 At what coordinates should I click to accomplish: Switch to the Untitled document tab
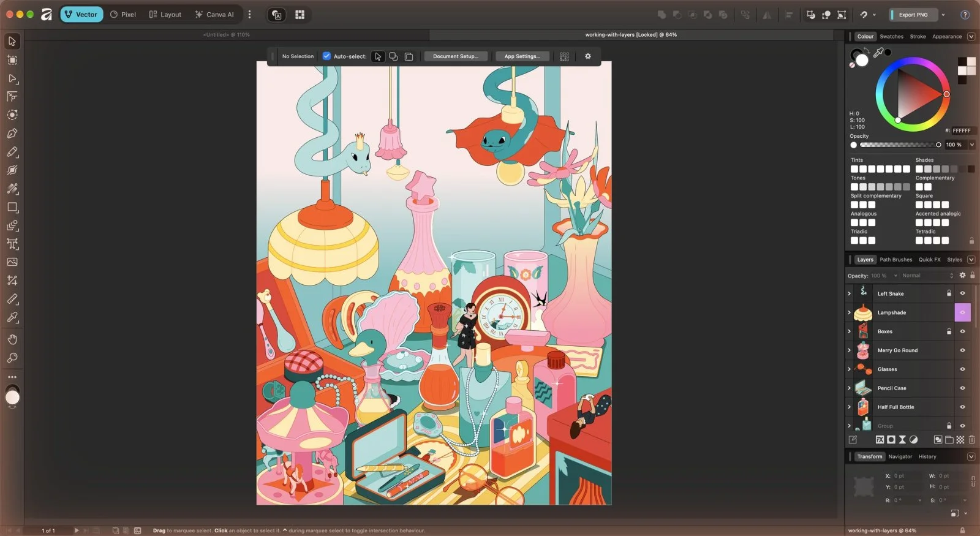226,35
